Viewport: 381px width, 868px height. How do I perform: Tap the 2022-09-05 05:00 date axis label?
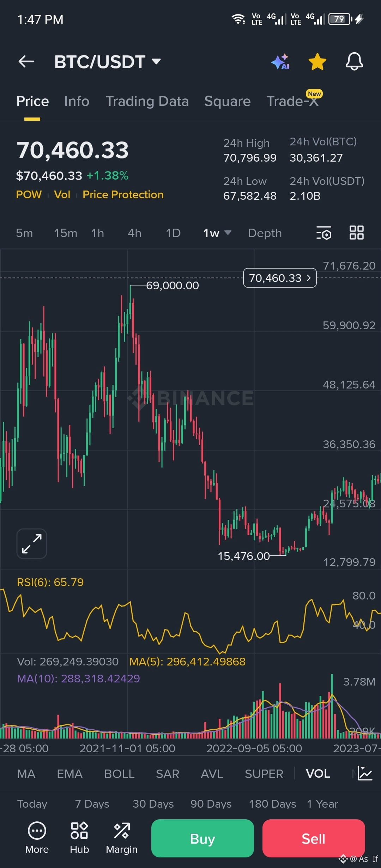[x=254, y=748]
